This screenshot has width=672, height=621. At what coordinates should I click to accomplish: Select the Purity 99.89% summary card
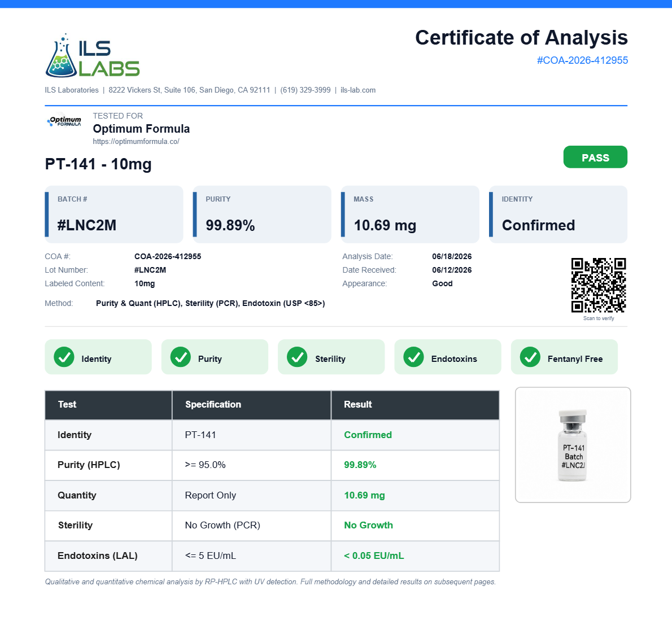(x=262, y=215)
